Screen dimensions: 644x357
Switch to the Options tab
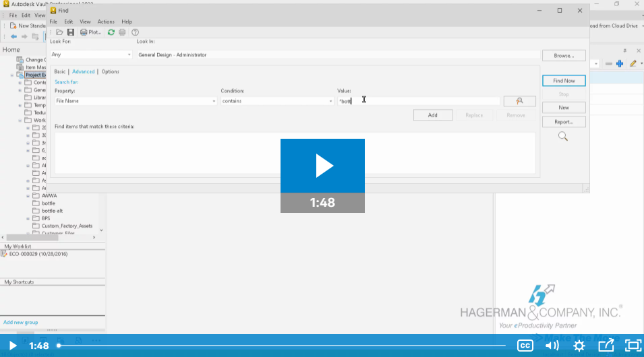[x=110, y=71]
